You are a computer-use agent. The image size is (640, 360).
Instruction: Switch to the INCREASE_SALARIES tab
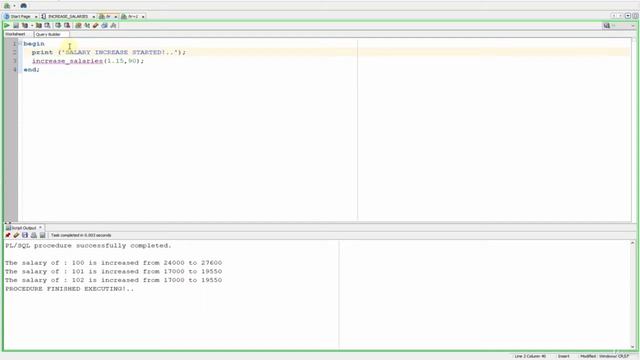pyautogui.click(x=67, y=16)
